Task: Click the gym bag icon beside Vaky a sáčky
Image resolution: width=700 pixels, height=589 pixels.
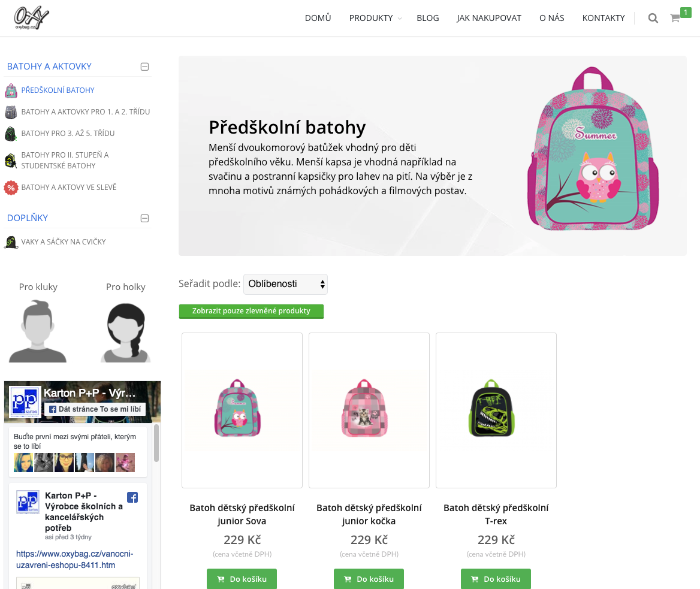Action: [x=11, y=242]
